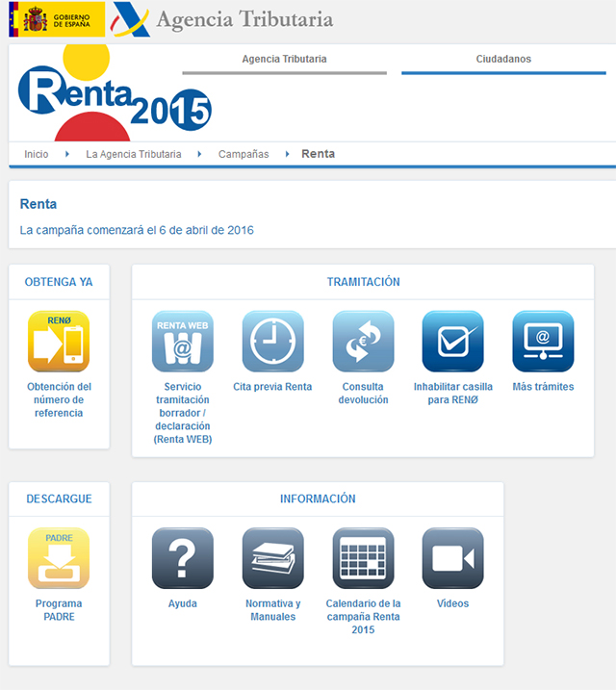The width and height of the screenshot is (616, 690).
Task: Open the Más trámites monitor icon
Action: coord(543,342)
